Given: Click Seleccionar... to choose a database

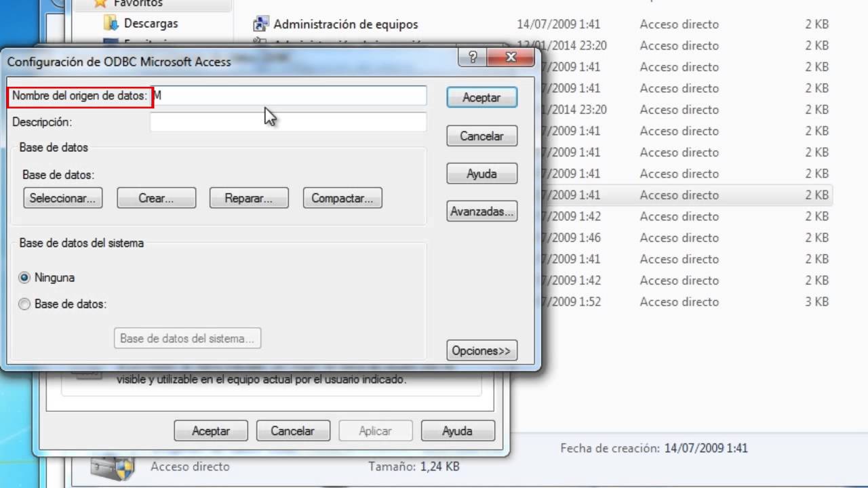Looking at the screenshot, I should pos(62,199).
